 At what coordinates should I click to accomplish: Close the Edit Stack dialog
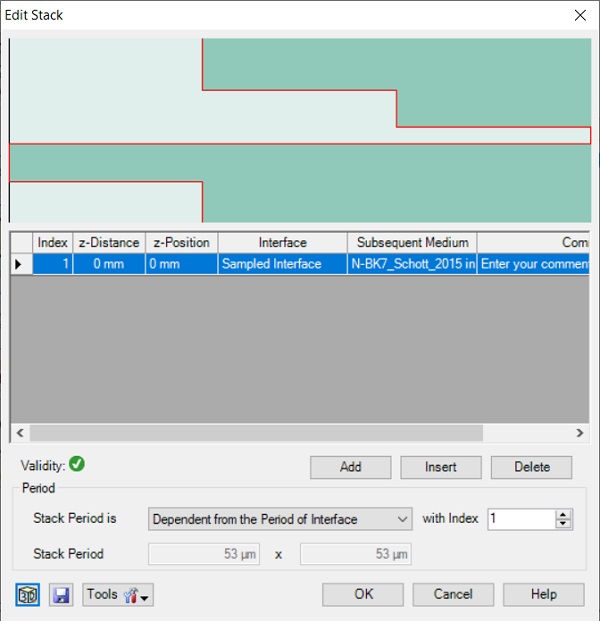point(580,15)
